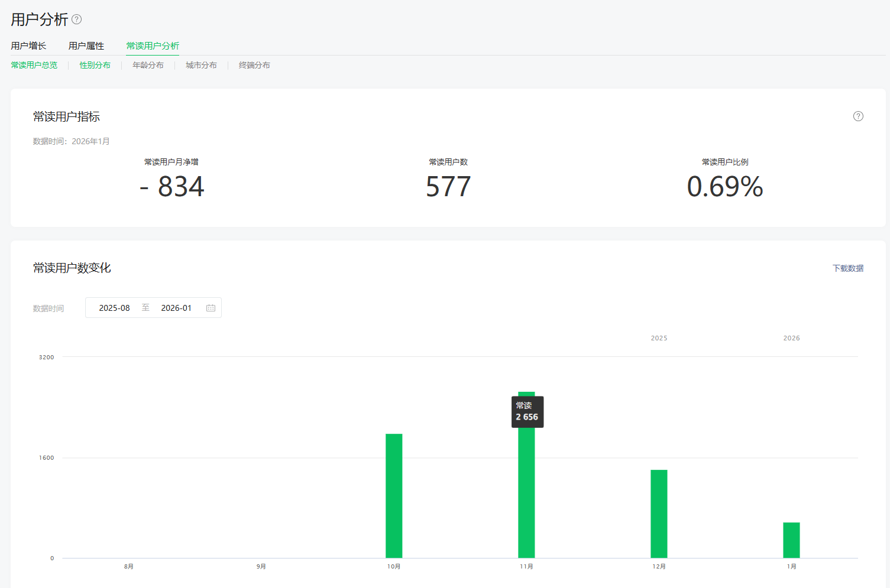Click help icon in 常读用户指标 card
The width and height of the screenshot is (890, 588).
pos(858,116)
